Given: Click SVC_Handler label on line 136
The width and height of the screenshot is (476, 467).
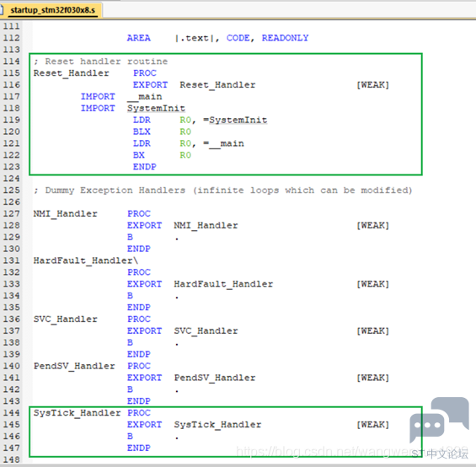Looking at the screenshot, I should tap(66, 319).
